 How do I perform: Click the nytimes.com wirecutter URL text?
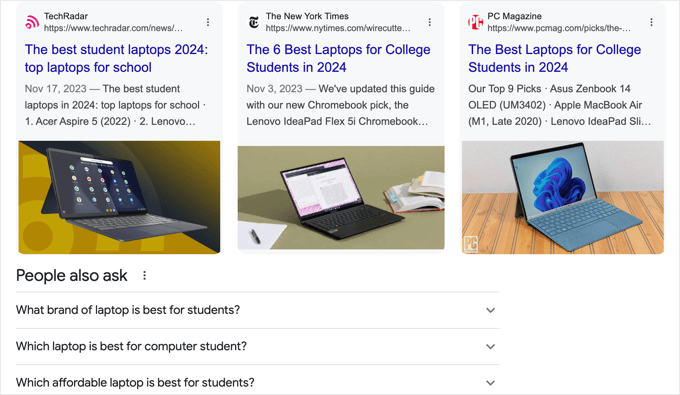(338, 28)
